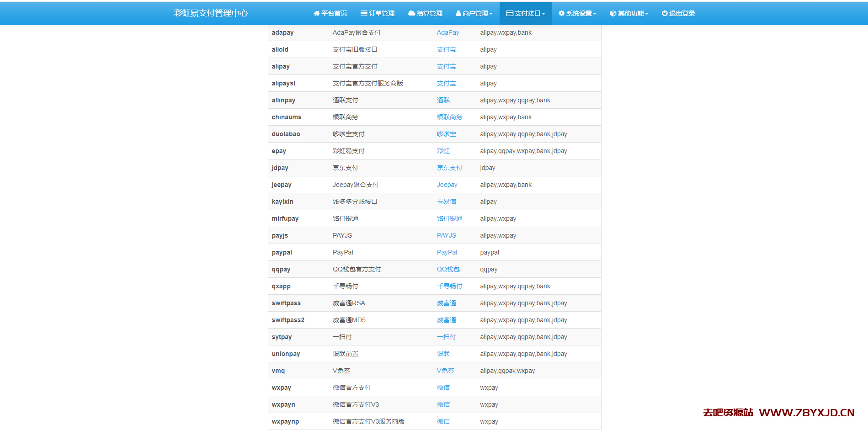Click the 微信官方支付V3服务商版 description text
This screenshot has width=868, height=430.
coord(369,421)
